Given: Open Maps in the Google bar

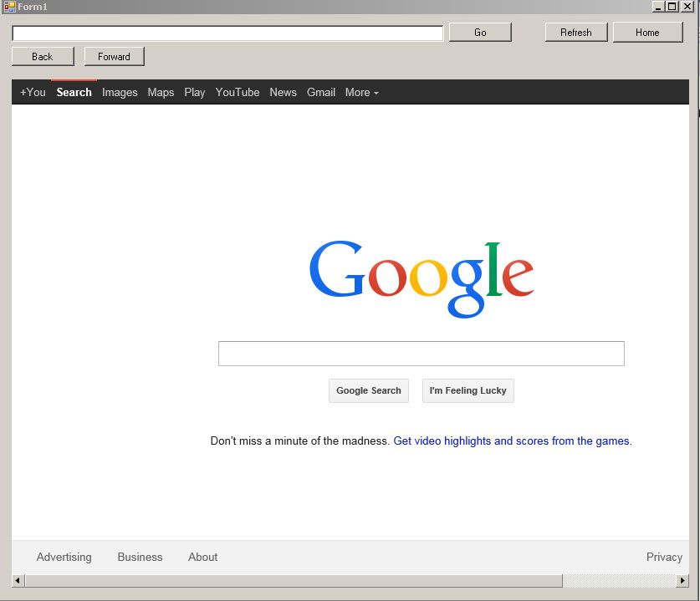Looking at the screenshot, I should [161, 92].
